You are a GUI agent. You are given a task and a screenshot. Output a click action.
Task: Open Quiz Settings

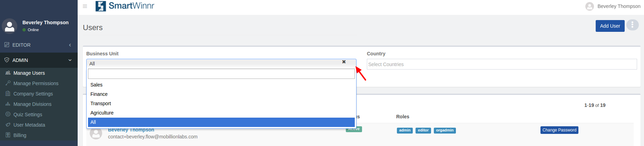pos(28,115)
